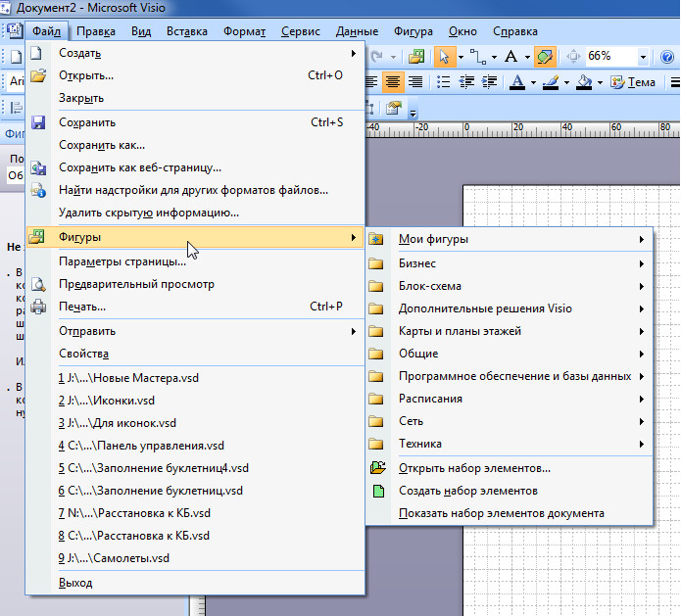
Task: Select the Connector tool icon
Action: (478, 57)
